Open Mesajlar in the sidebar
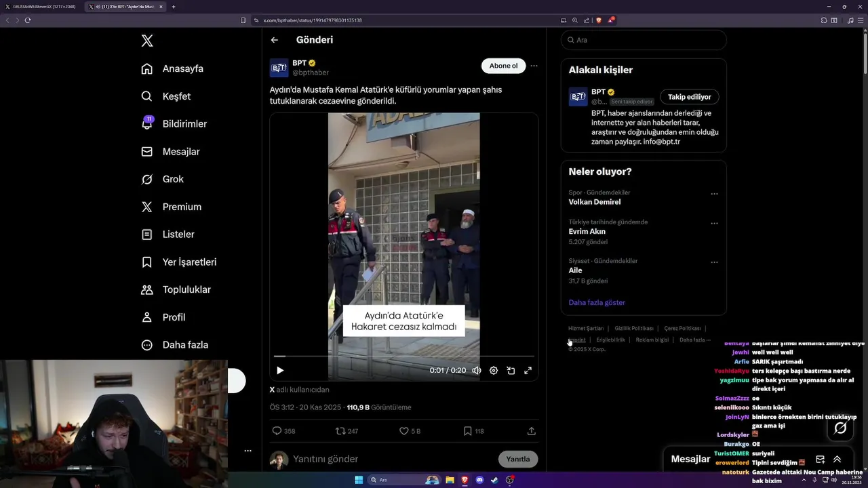 [170, 152]
